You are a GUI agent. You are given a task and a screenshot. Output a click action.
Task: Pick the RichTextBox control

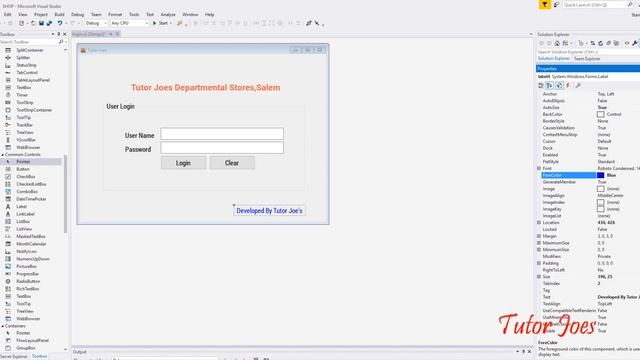click(x=28, y=289)
